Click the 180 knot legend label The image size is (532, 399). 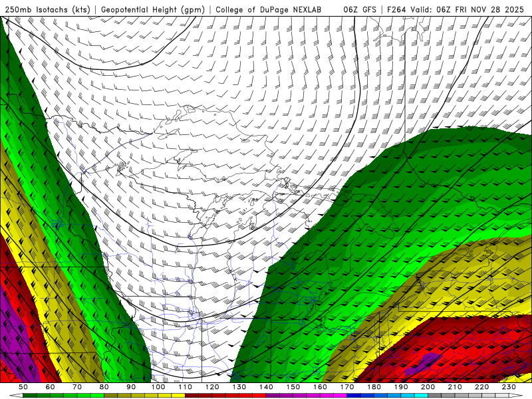(374, 387)
